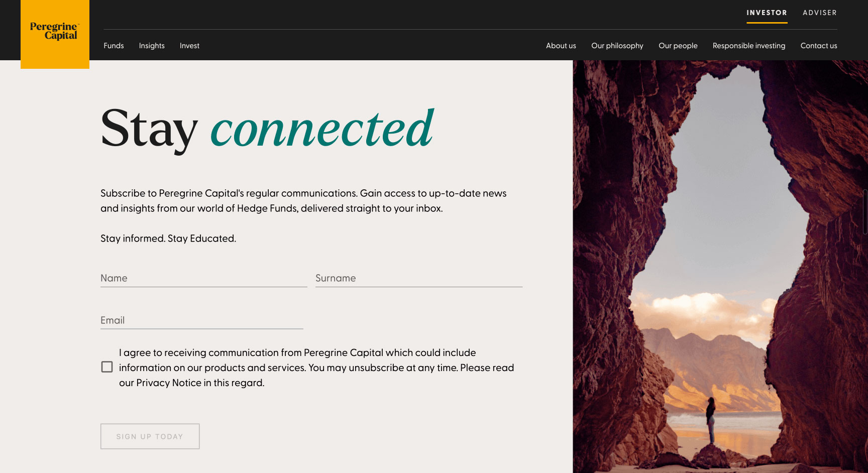This screenshot has height=473, width=868.
Task: Tick the communication consent checkbox
Action: click(x=107, y=367)
